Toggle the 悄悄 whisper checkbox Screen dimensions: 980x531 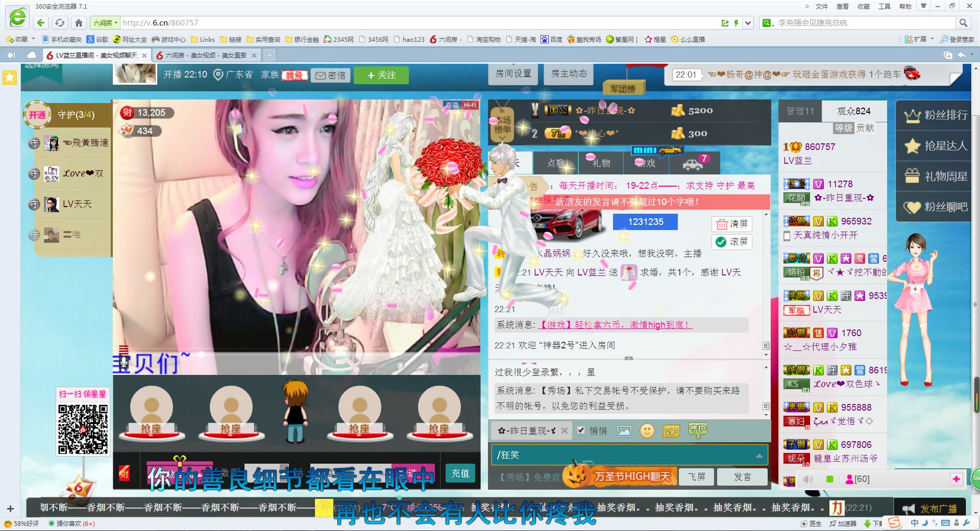581,431
